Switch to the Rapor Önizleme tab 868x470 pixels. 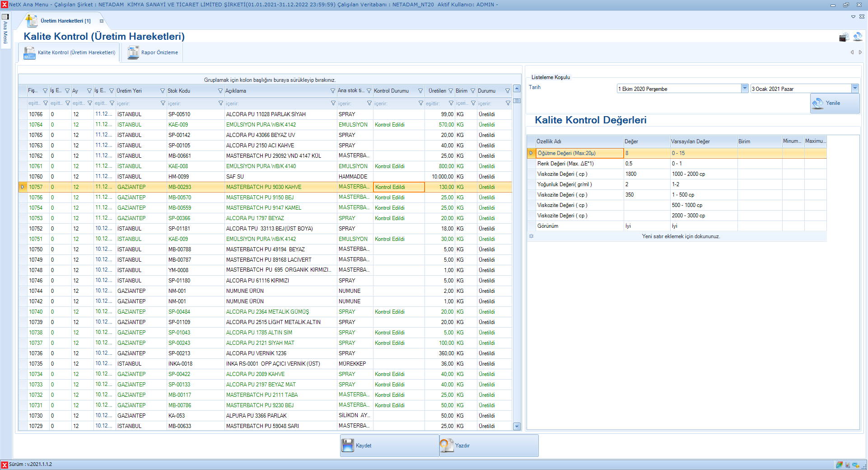point(153,52)
